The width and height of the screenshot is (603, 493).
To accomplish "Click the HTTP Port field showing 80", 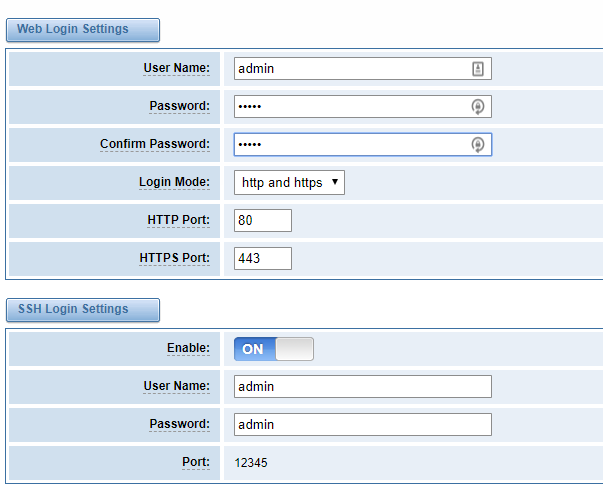I will 263,220.
